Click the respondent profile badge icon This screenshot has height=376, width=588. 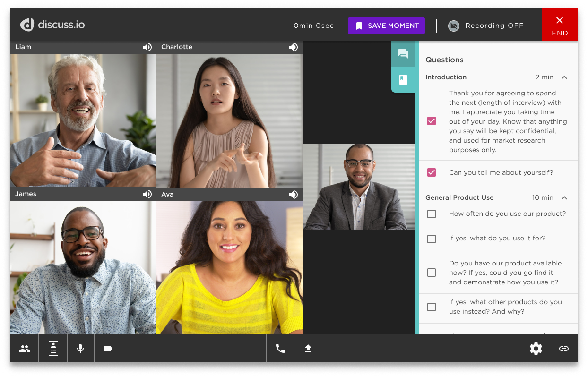tap(53, 349)
